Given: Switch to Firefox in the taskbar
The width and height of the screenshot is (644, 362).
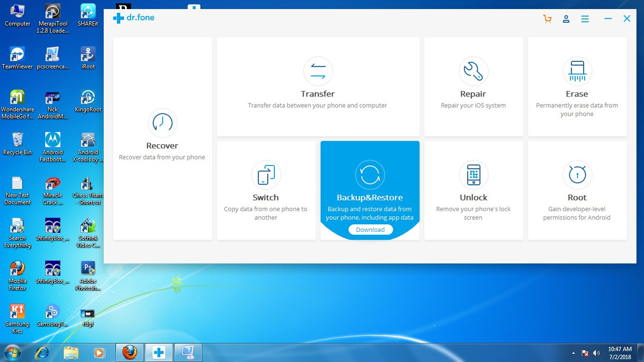Looking at the screenshot, I should click(130, 352).
